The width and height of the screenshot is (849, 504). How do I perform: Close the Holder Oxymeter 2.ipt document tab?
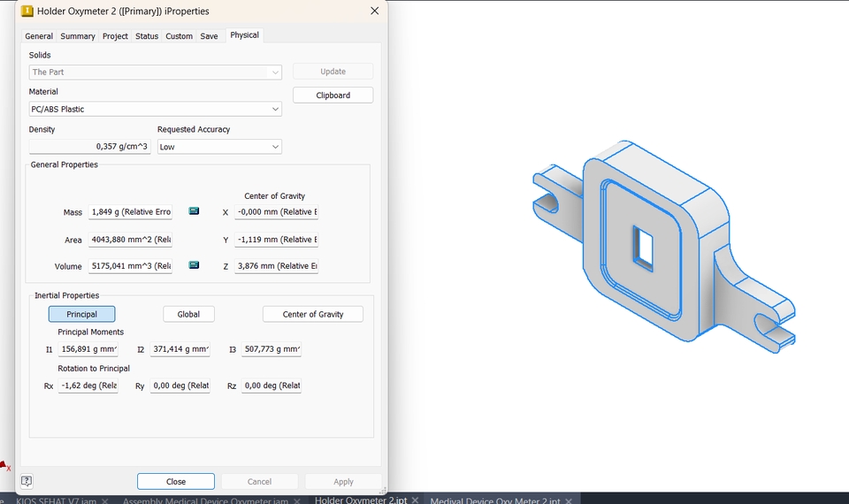(x=416, y=500)
